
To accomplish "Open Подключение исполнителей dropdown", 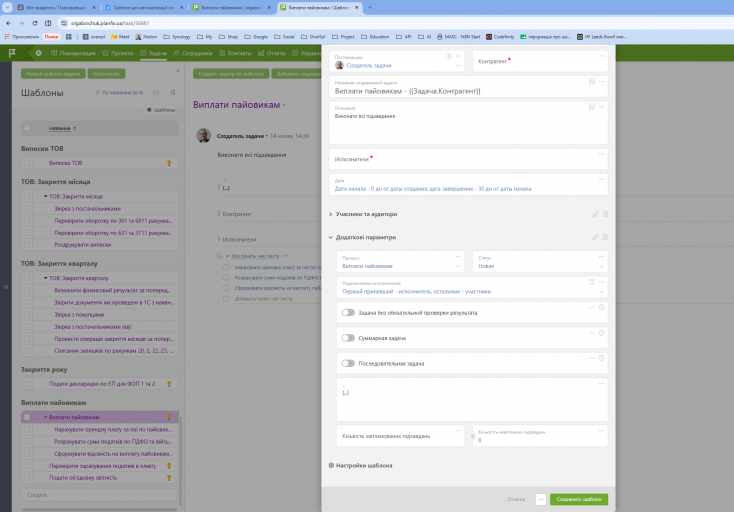I will (x=472, y=287).
